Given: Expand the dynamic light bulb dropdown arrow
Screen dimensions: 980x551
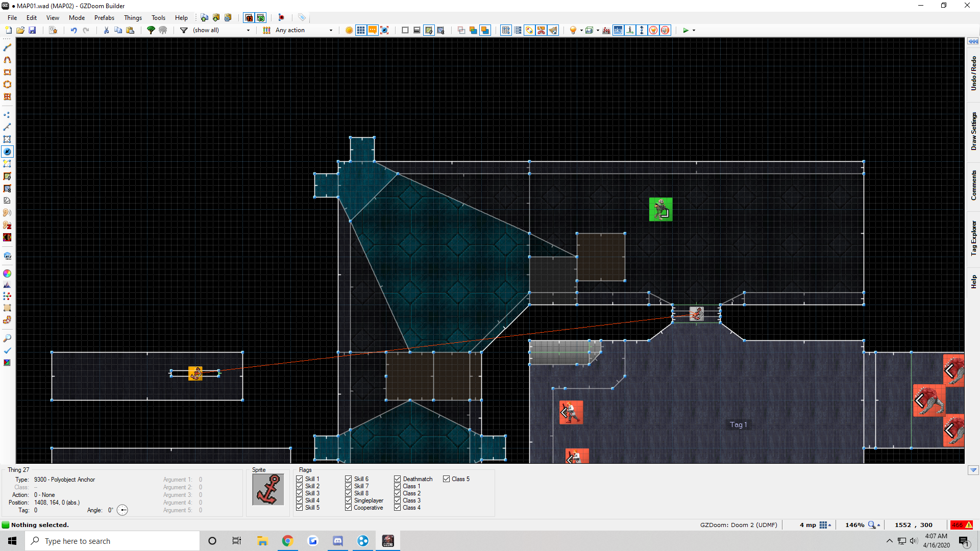Looking at the screenshot, I should coord(581,31).
